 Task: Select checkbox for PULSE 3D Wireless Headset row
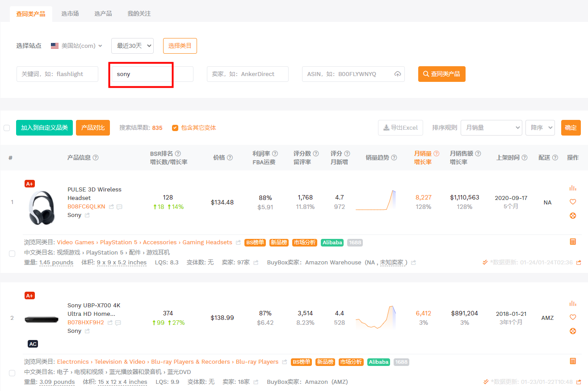coord(12,254)
